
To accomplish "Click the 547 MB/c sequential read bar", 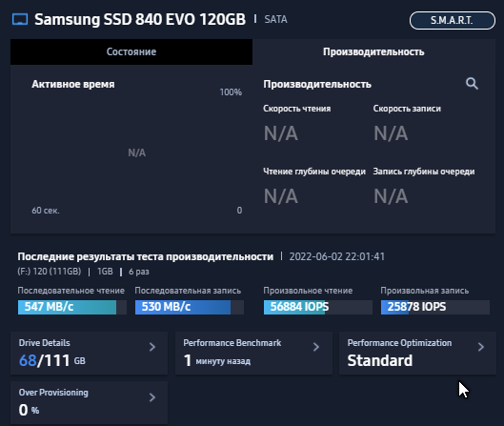I will pos(72,307).
